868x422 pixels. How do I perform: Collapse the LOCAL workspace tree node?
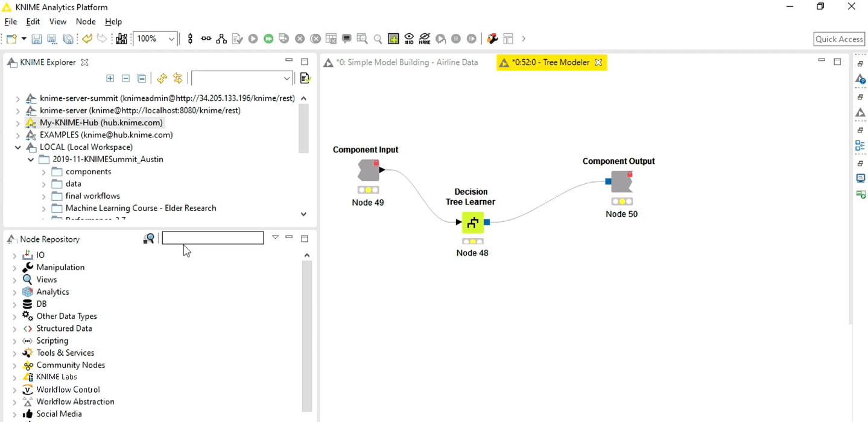(17, 147)
